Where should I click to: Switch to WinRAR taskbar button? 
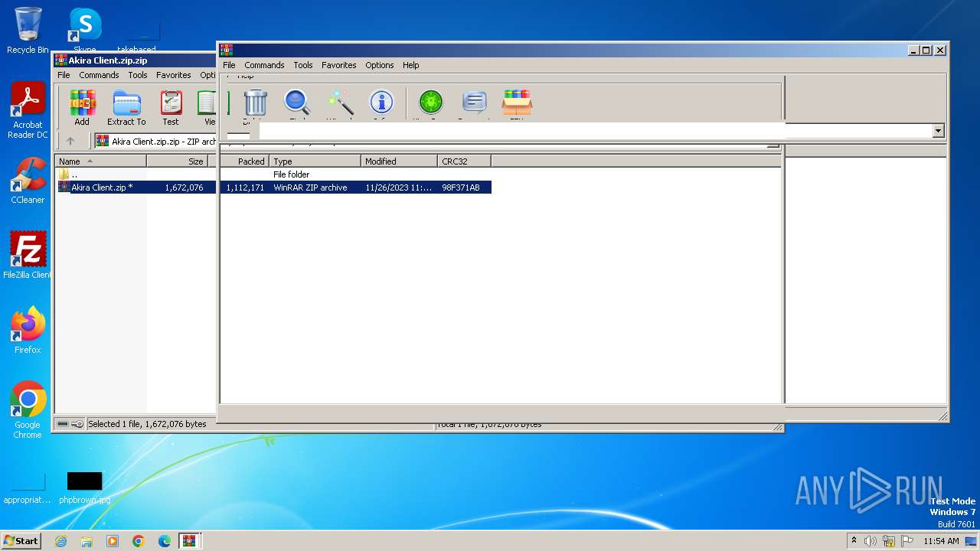point(189,541)
